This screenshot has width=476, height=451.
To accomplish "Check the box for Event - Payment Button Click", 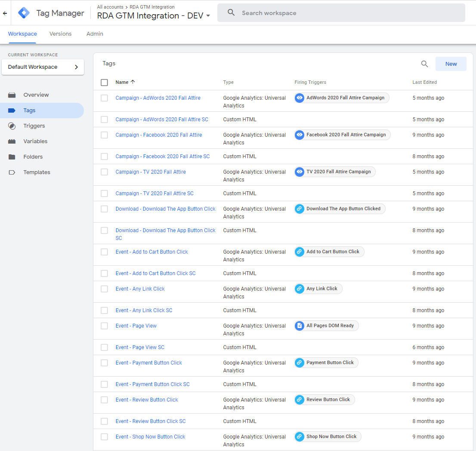I will pyautogui.click(x=104, y=363).
